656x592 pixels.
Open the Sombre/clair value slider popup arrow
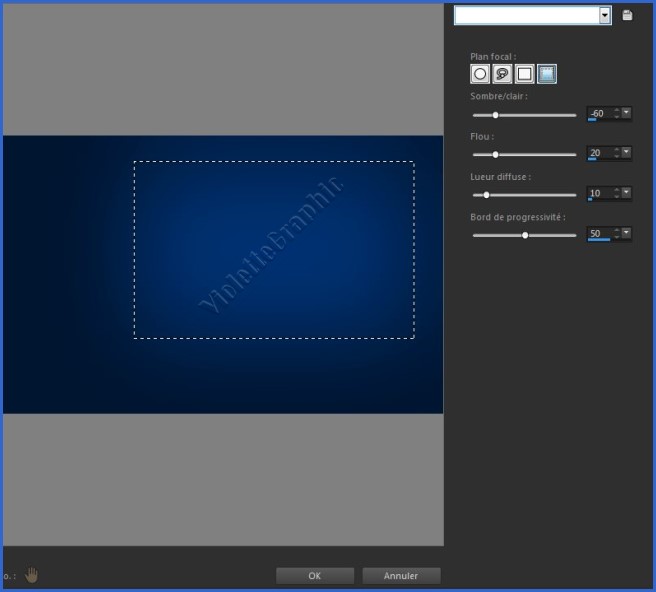[627, 113]
